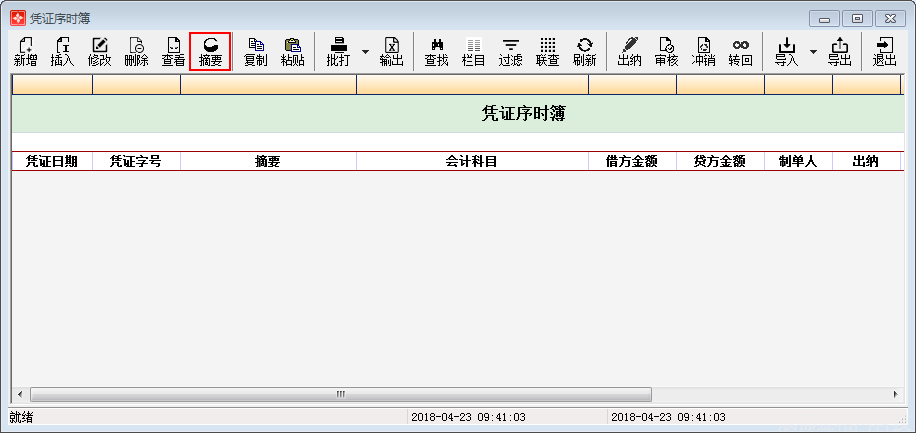The image size is (916, 433).
Task: Open the 查找 (Find) binoculars icon
Action: coord(436,51)
